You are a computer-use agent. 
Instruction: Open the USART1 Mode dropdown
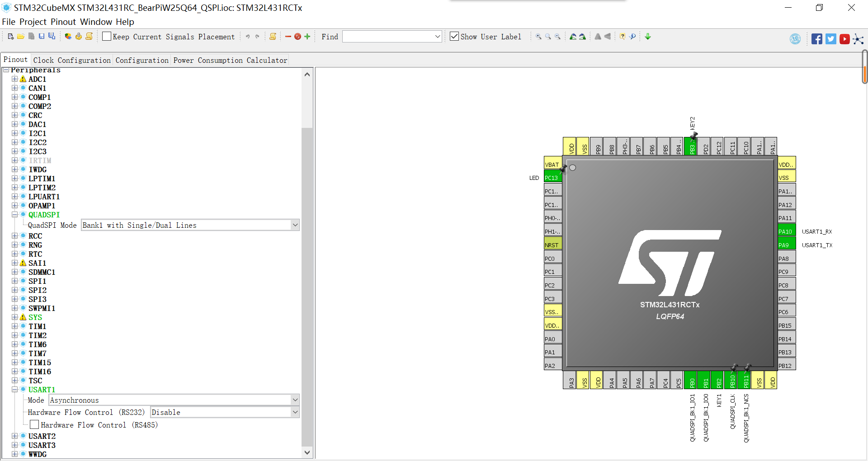coord(295,400)
